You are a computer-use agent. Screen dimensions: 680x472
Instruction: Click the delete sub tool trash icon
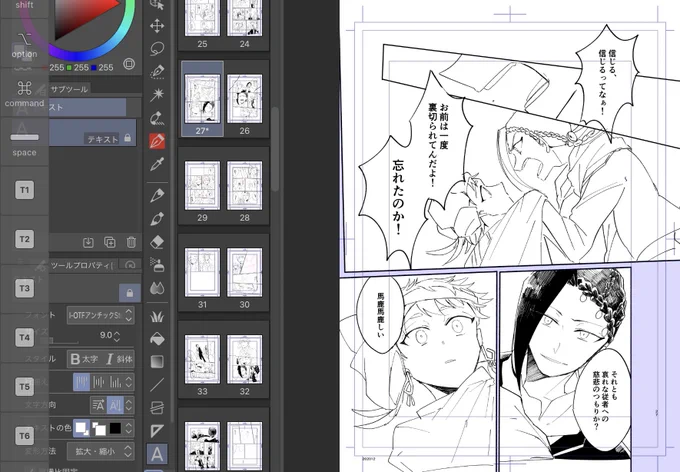pos(131,242)
